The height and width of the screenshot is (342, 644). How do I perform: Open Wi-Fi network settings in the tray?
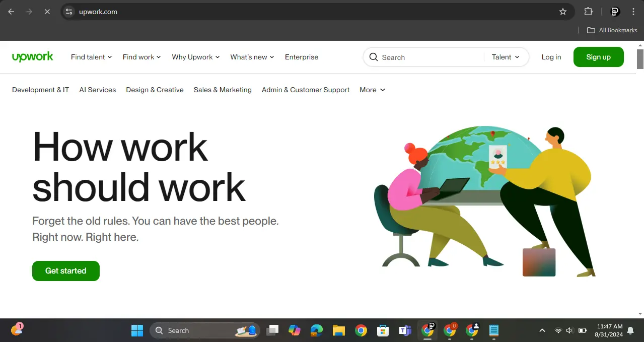(x=558, y=330)
